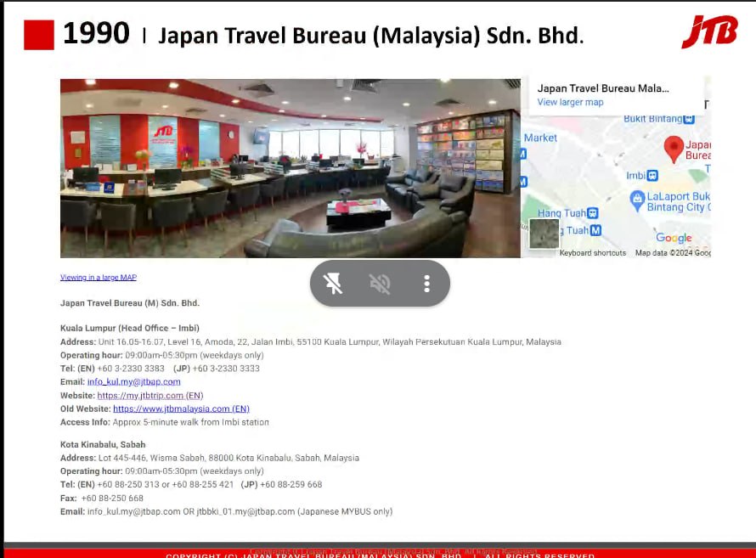This screenshot has height=558, width=756.
Task: Click 'Access Info' five-minute walk text
Action: point(165,422)
